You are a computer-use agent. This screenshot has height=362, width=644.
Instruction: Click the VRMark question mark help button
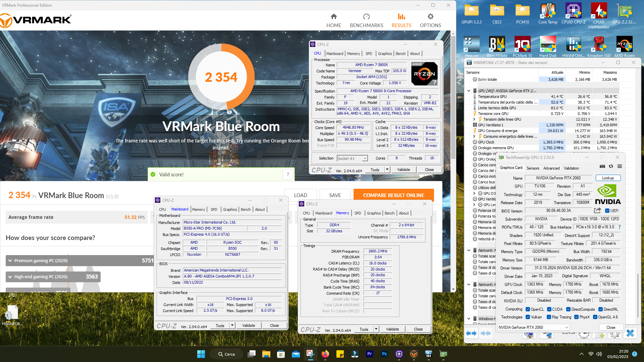287,174
